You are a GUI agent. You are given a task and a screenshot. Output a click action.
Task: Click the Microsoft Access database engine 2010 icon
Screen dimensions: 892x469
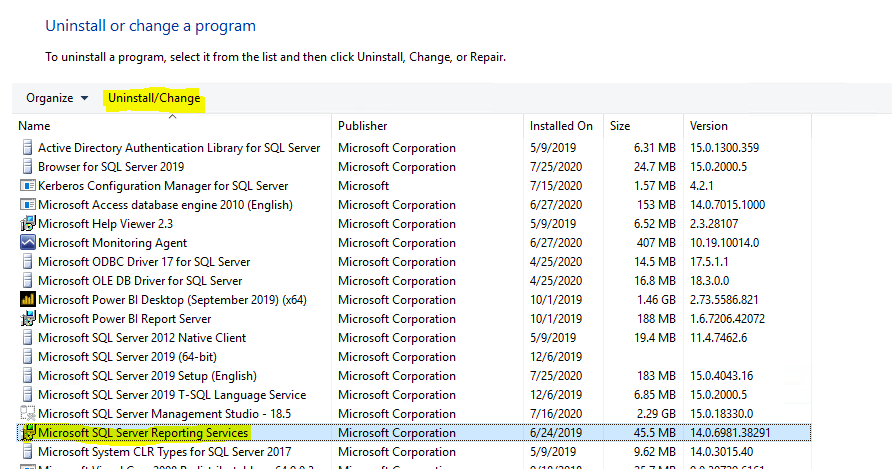[27, 205]
